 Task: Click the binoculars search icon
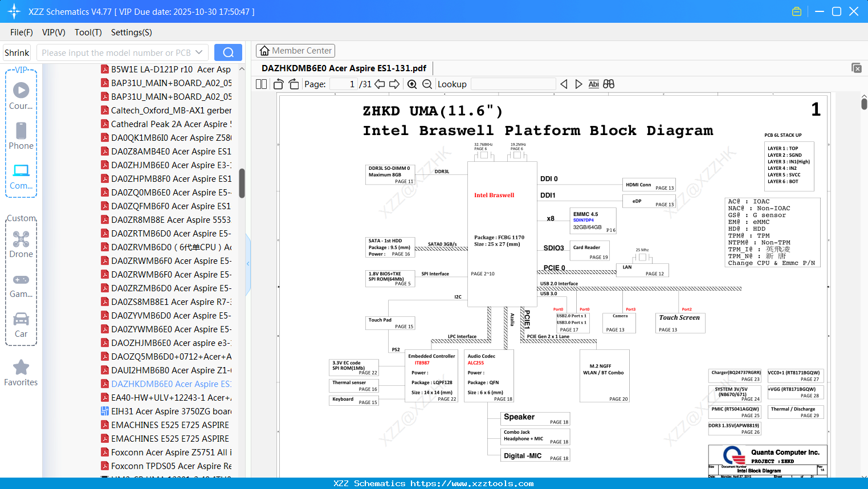(x=609, y=84)
